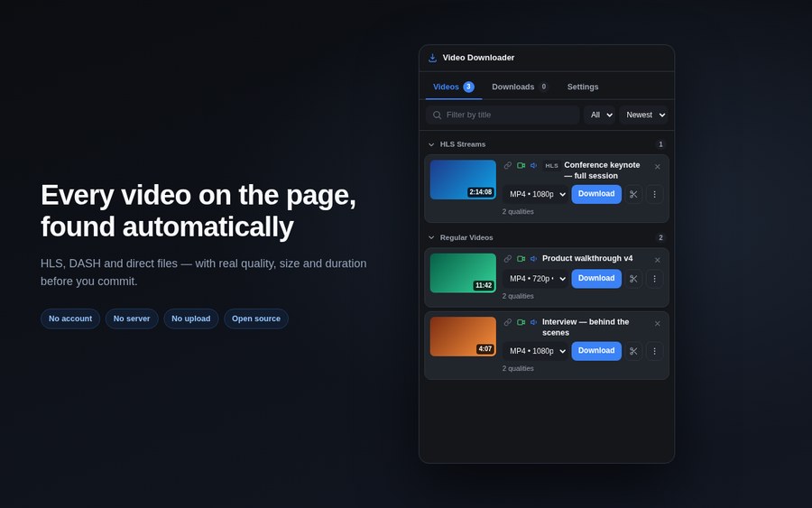Click the 4:07 duration label
This screenshot has width=812, height=508.
(485, 349)
